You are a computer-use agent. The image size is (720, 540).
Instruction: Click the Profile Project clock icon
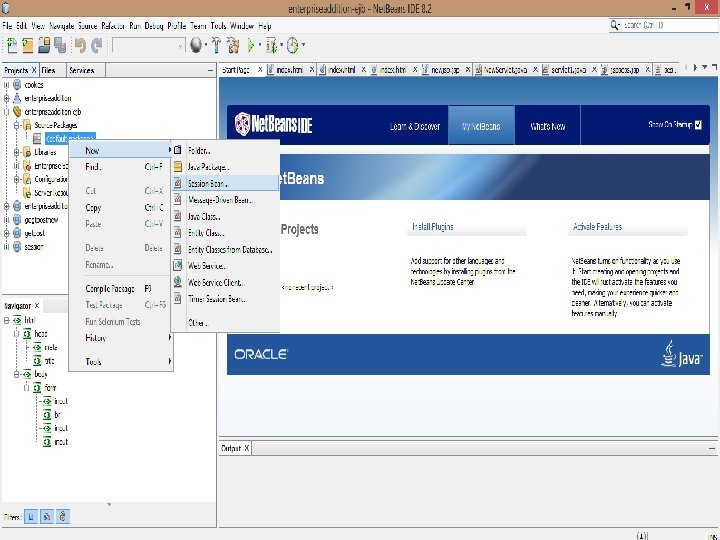click(292, 45)
